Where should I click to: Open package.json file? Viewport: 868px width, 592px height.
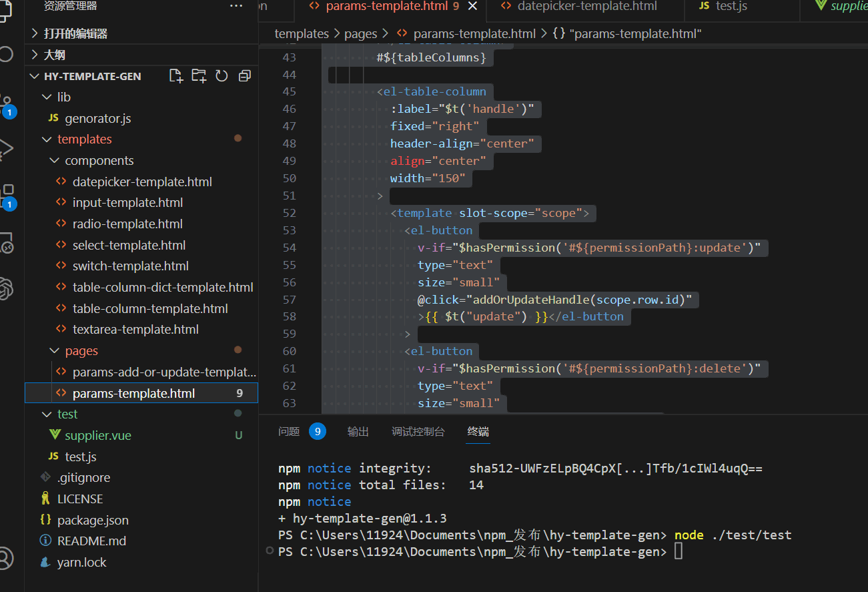point(141,520)
